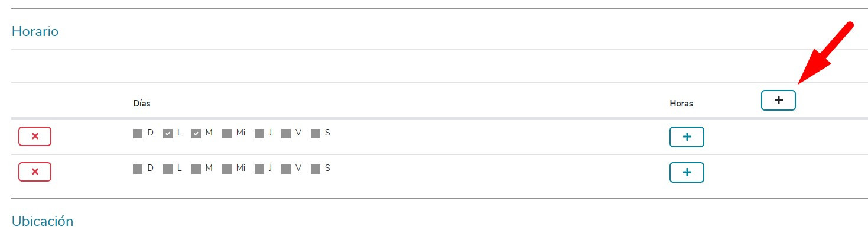Delete the first schedule row
The height and width of the screenshot is (239, 868).
click(x=35, y=137)
